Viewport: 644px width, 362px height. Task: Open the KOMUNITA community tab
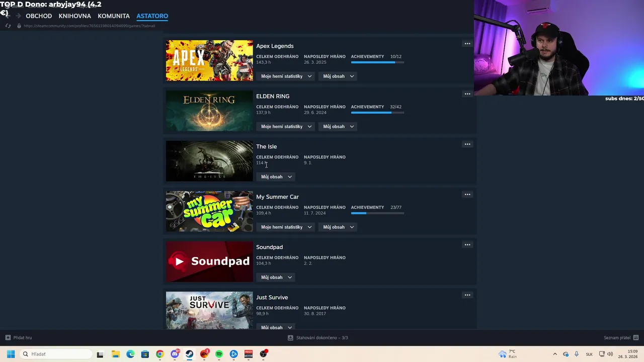point(114,16)
